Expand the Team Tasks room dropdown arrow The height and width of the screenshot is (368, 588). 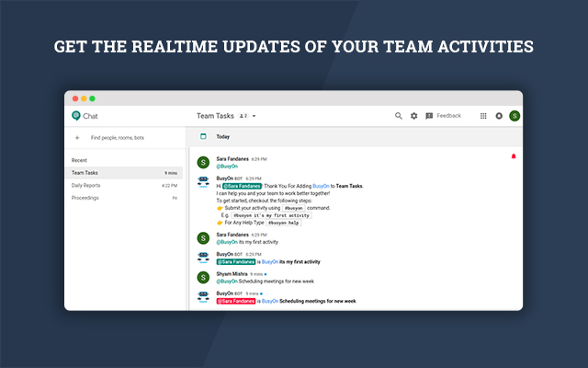[x=254, y=116]
